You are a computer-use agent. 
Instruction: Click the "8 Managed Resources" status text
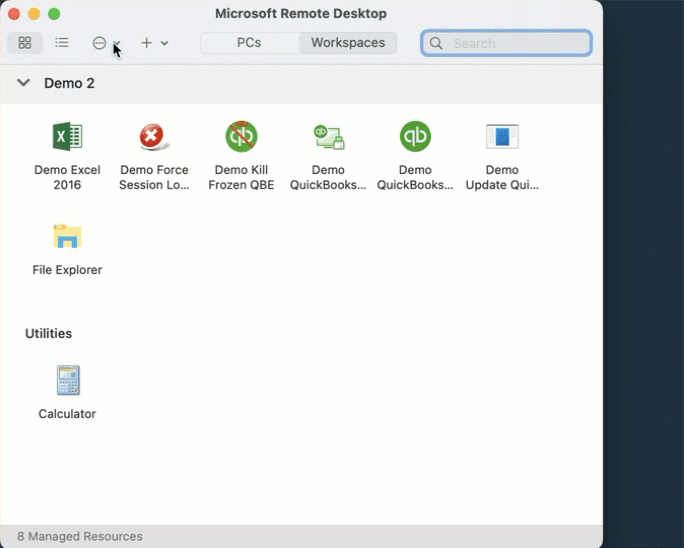80,536
